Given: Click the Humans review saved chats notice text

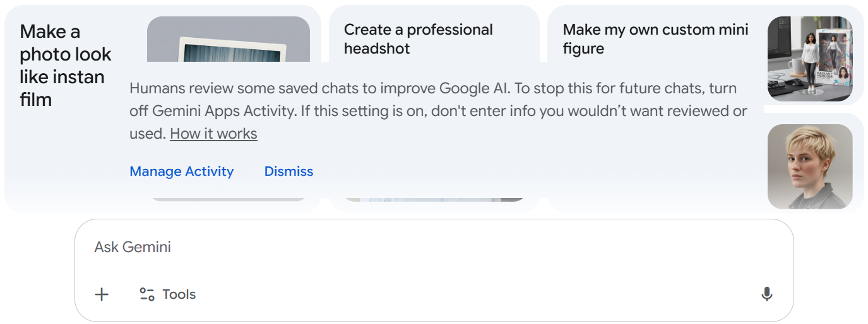Looking at the screenshot, I should coord(432,88).
